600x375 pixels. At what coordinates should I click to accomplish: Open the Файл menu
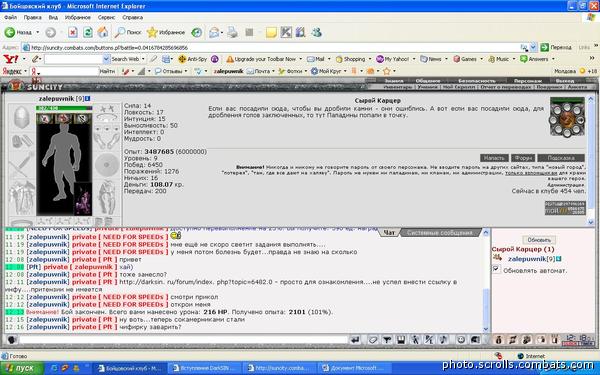click(x=11, y=18)
